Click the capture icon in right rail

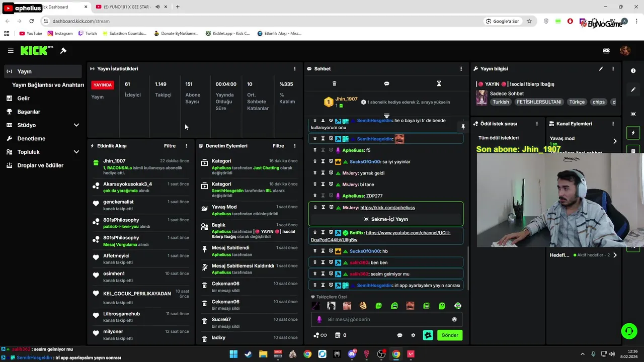pyautogui.click(x=633, y=114)
